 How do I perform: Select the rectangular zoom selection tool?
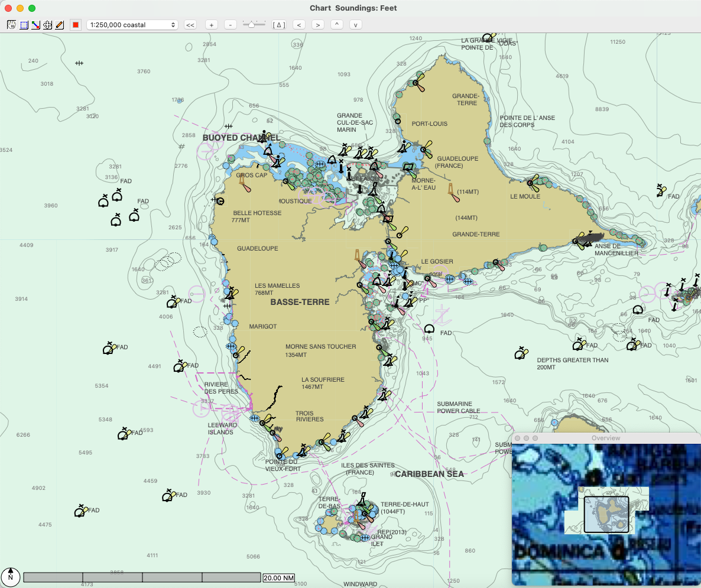(24, 24)
